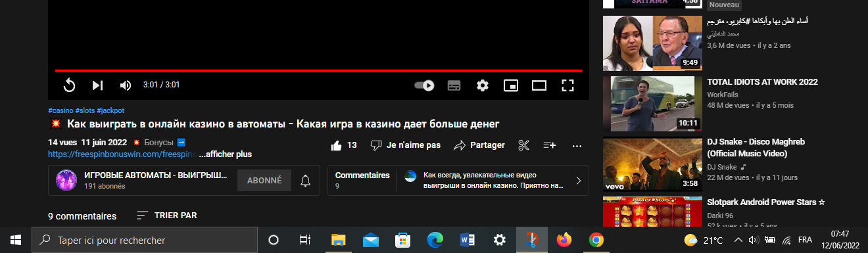Open TOTAL IDIOTS AT WORK 2022 thumbnail

tap(652, 104)
